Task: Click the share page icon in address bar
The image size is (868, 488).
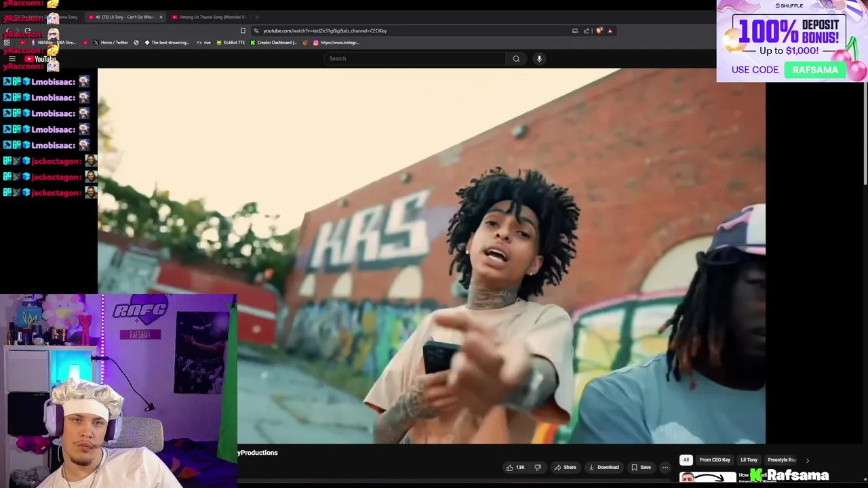Action: point(587,30)
